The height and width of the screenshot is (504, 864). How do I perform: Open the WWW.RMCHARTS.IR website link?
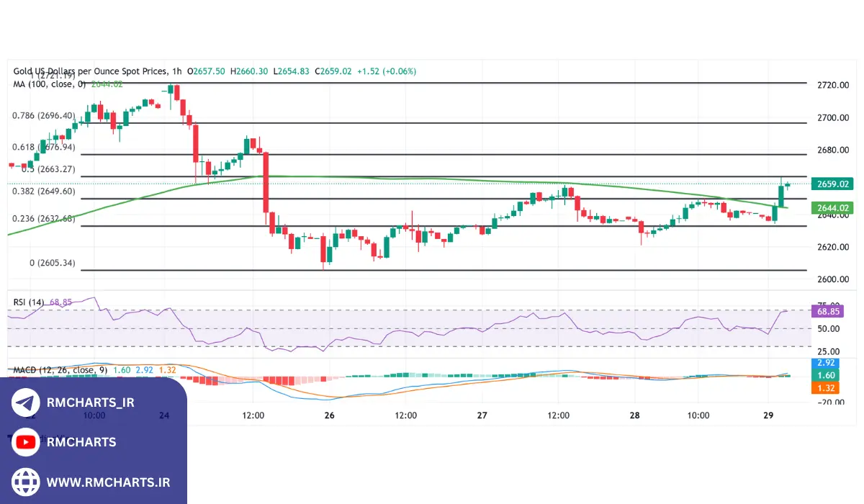pos(108,482)
